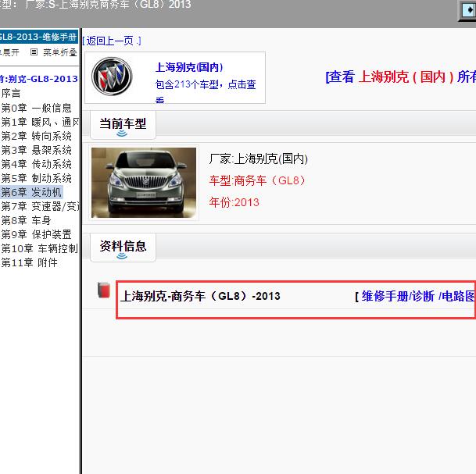
Task: Select the 当前车型 tab
Action: click(x=123, y=124)
